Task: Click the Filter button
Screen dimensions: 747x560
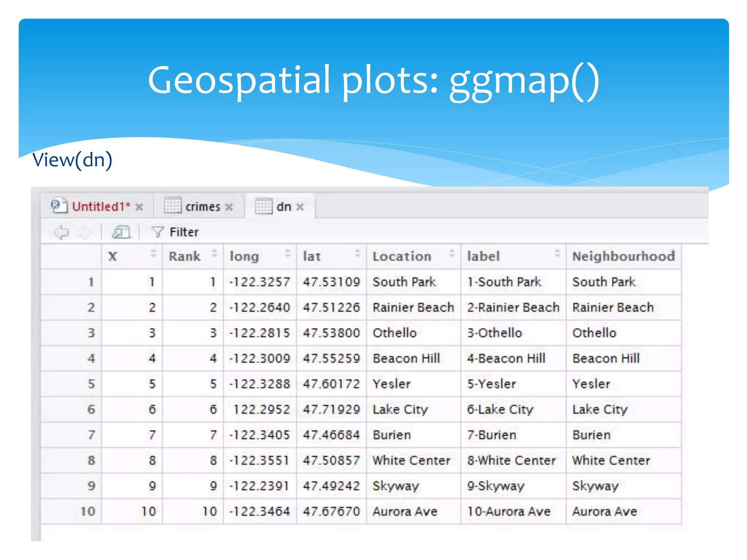Action: pyautogui.click(x=175, y=232)
